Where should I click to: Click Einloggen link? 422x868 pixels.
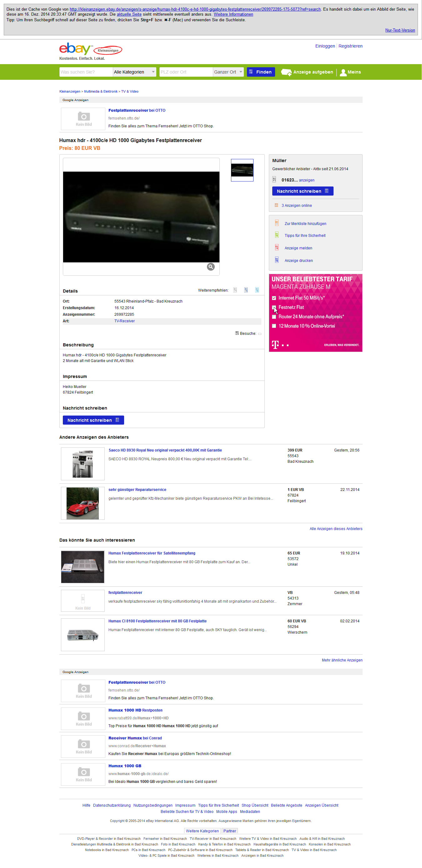point(325,46)
